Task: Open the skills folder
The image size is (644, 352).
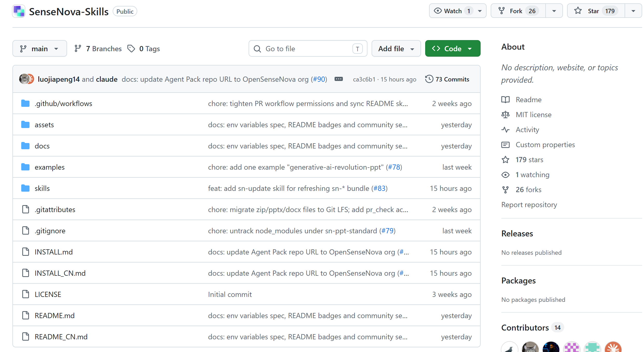Action: [x=42, y=188]
